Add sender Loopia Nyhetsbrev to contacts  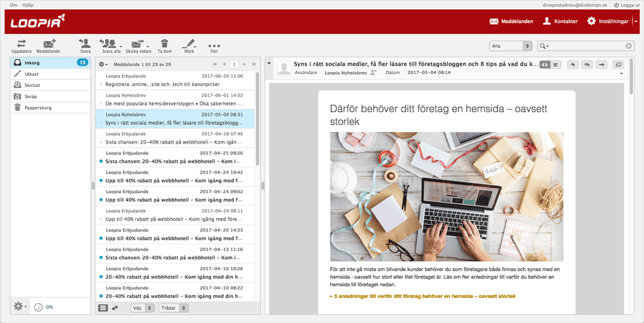pyautogui.click(x=374, y=72)
